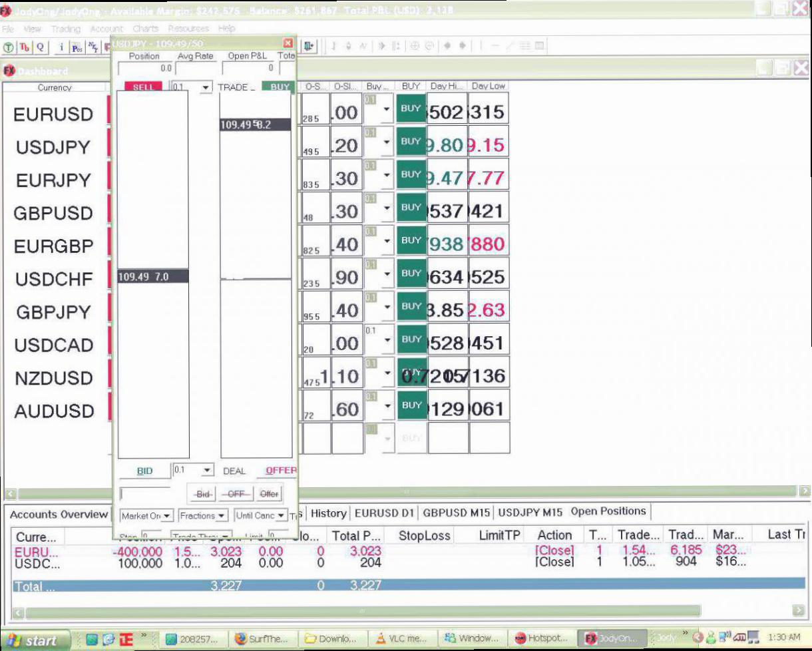Open the Firefox SurfThe taskbar item

[x=262, y=639]
